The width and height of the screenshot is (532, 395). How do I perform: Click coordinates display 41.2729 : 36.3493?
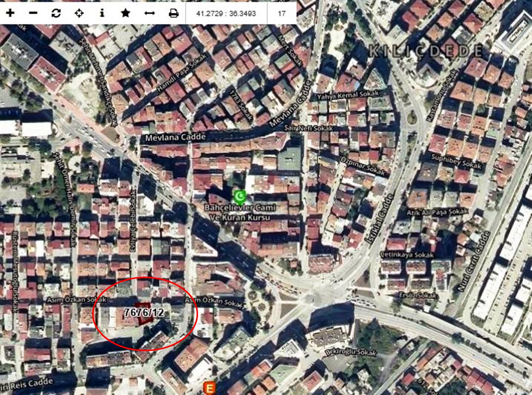226,13
